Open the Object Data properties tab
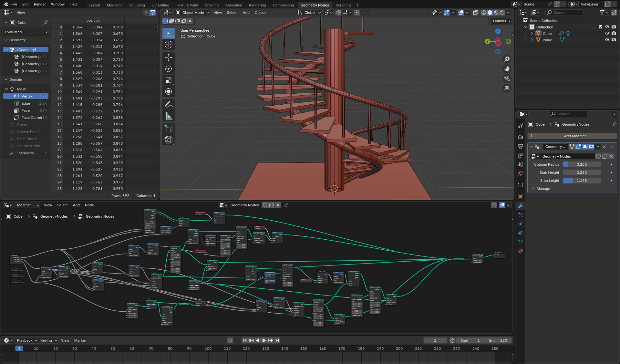 coord(521,242)
